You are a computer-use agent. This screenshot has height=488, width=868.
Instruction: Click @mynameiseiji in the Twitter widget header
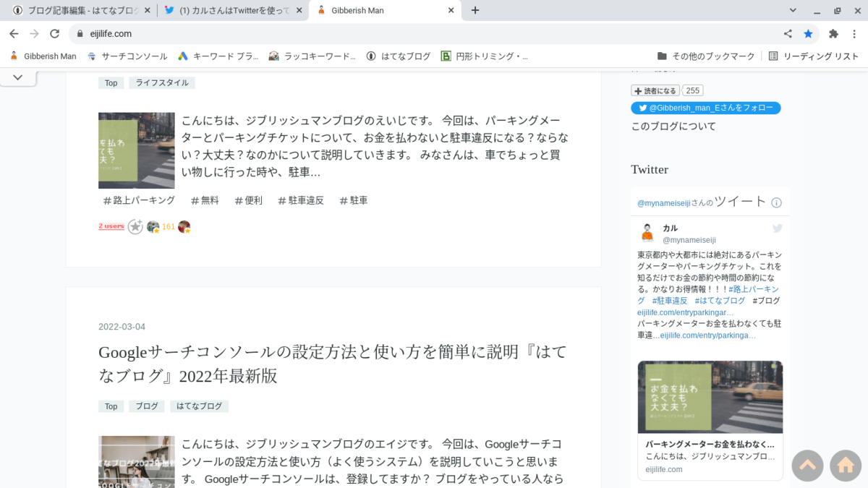pos(664,203)
